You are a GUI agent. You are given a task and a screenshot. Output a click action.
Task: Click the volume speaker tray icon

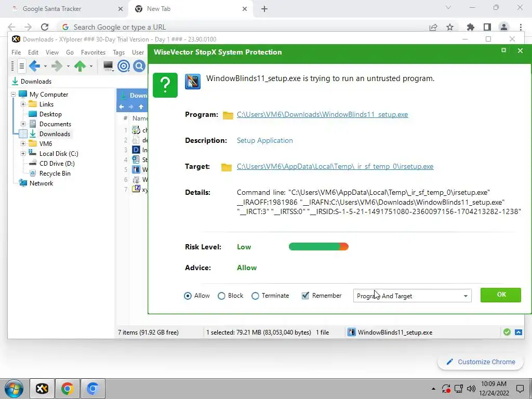(x=471, y=389)
